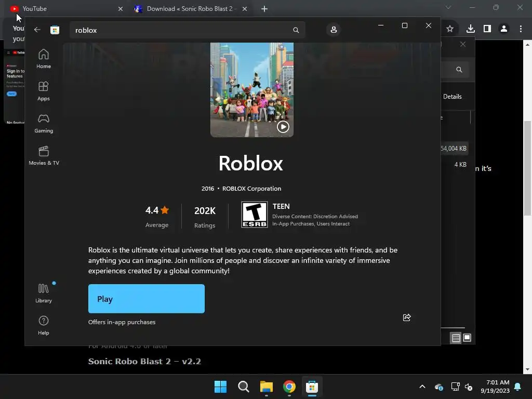This screenshot has height=399, width=532.
Task: Play the Roblox trailer video
Action: tap(283, 127)
